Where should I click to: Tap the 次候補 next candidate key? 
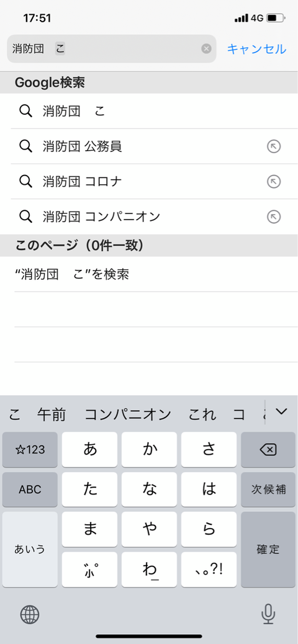pos(268,490)
